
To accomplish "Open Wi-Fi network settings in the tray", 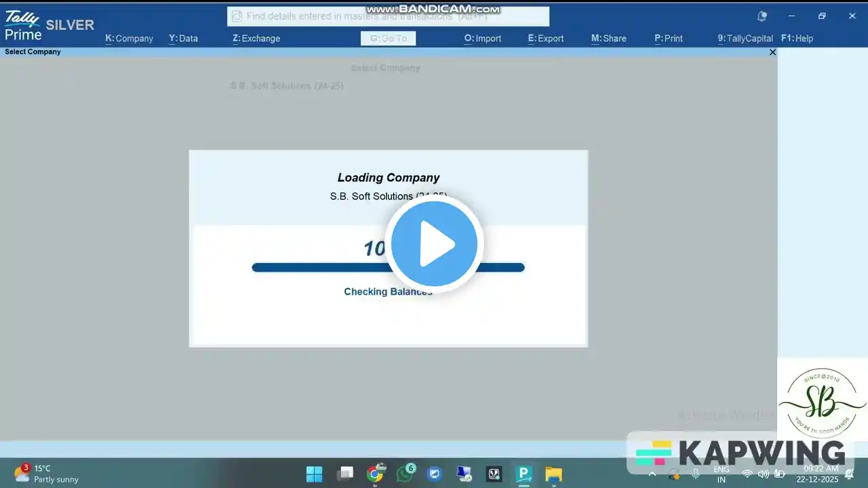I will pos(747,474).
